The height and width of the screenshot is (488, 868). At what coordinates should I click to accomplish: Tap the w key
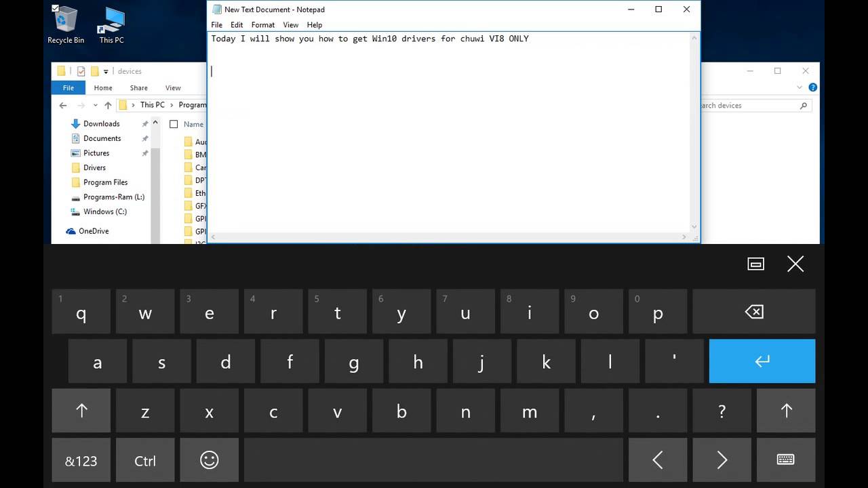tap(145, 312)
